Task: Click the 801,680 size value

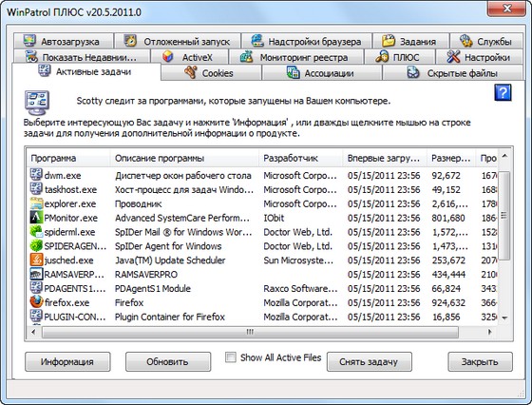Action: 448,218
